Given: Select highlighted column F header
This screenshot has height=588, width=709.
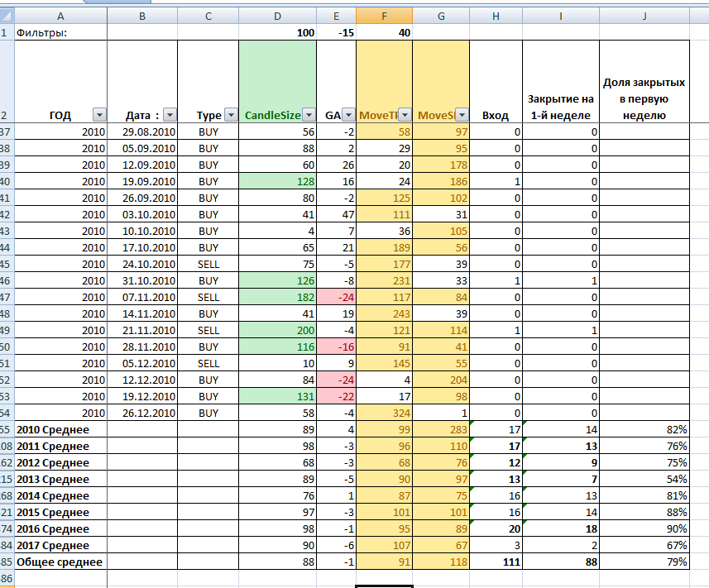Looking at the screenshot, I should tap(385, 17).
